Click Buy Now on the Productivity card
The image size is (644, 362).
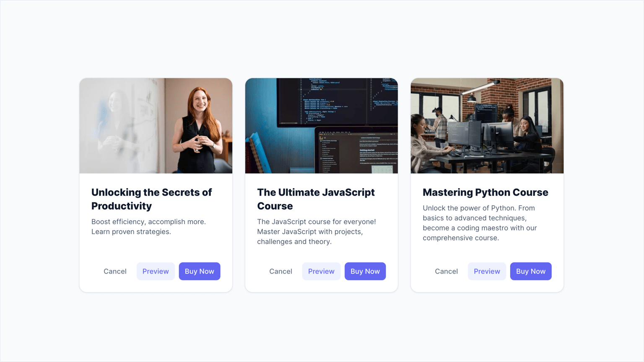200,271
